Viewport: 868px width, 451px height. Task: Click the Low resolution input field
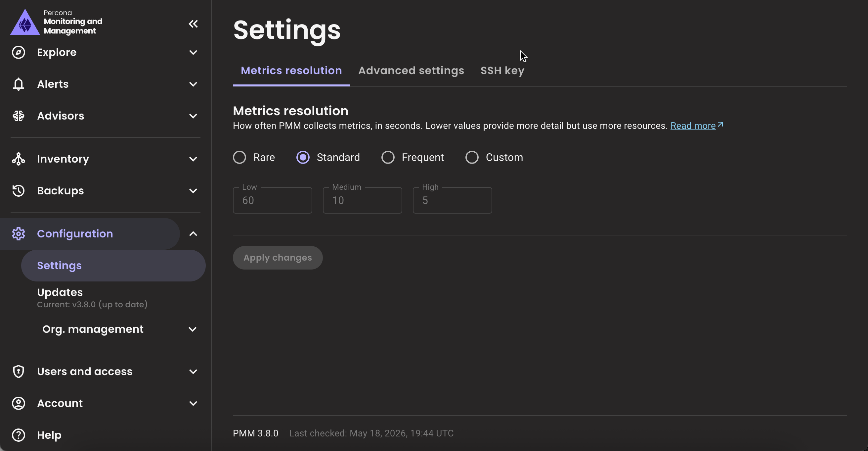[x=272, y=200]
